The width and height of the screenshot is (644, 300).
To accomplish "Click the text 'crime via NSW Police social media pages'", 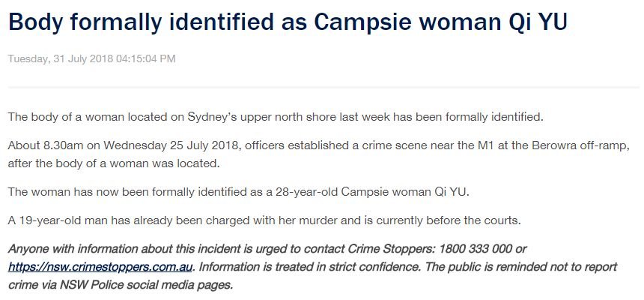I will coord(121,285).
